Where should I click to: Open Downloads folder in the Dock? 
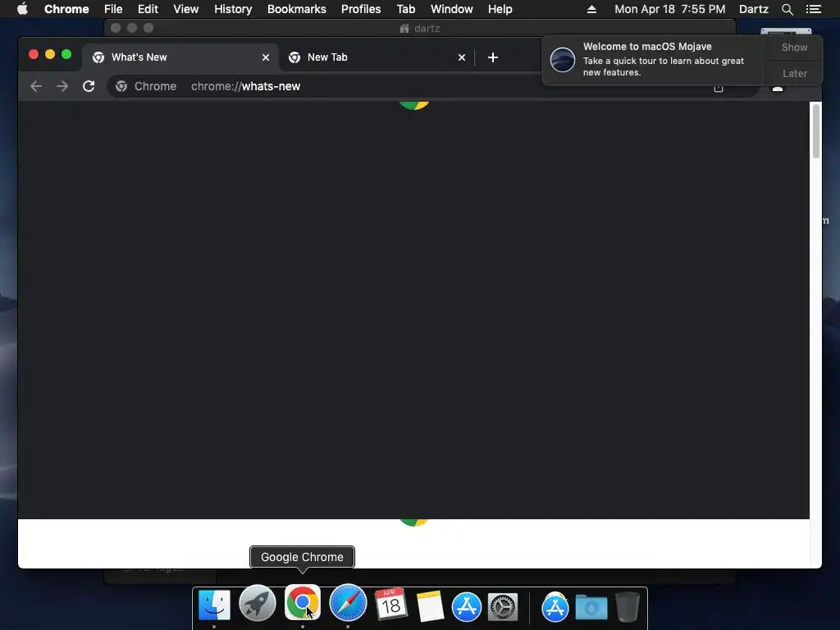click(591, 606)
